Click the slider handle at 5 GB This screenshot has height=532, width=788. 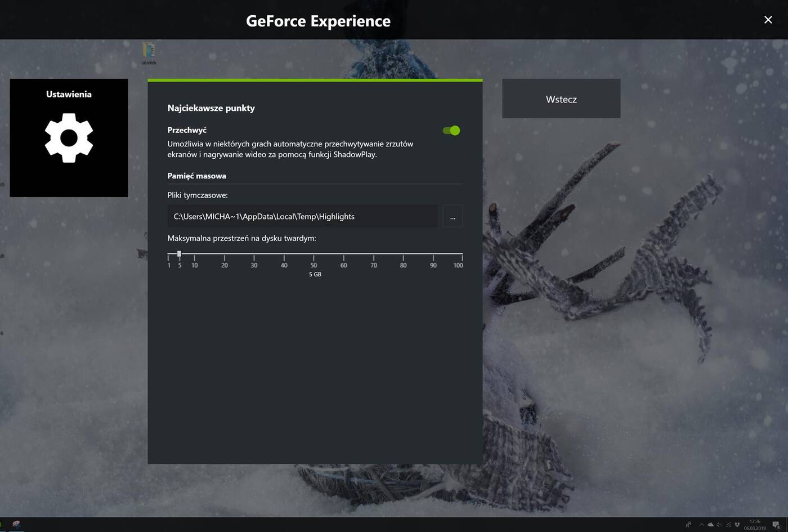[x=179, y=254]
